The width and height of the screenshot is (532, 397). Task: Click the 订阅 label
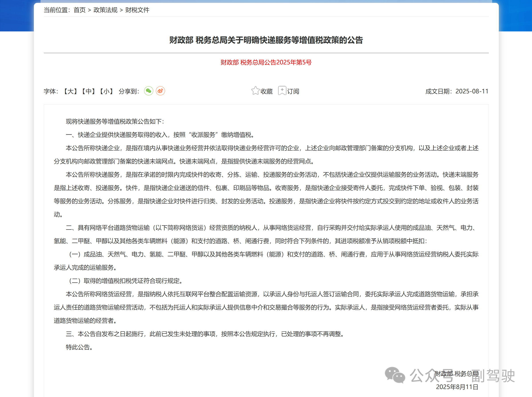pyautogui.click(x=293, y=91)
